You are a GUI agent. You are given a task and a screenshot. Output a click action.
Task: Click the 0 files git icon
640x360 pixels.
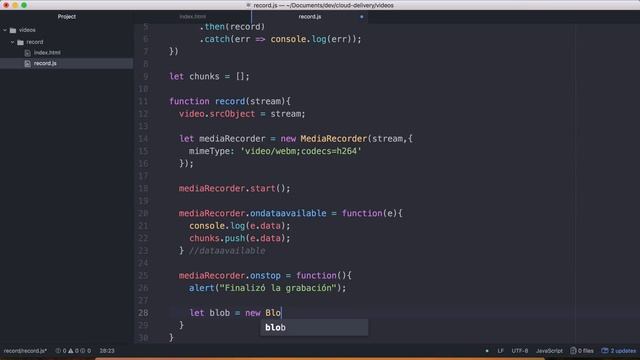tap(573, 351)
